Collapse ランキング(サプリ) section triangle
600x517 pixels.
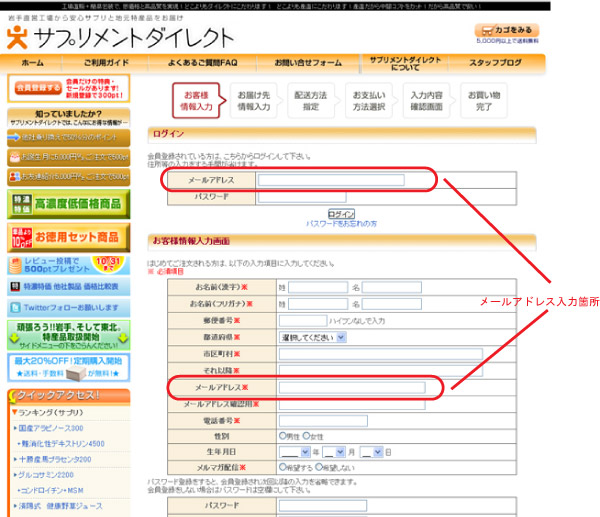point(14,412)
